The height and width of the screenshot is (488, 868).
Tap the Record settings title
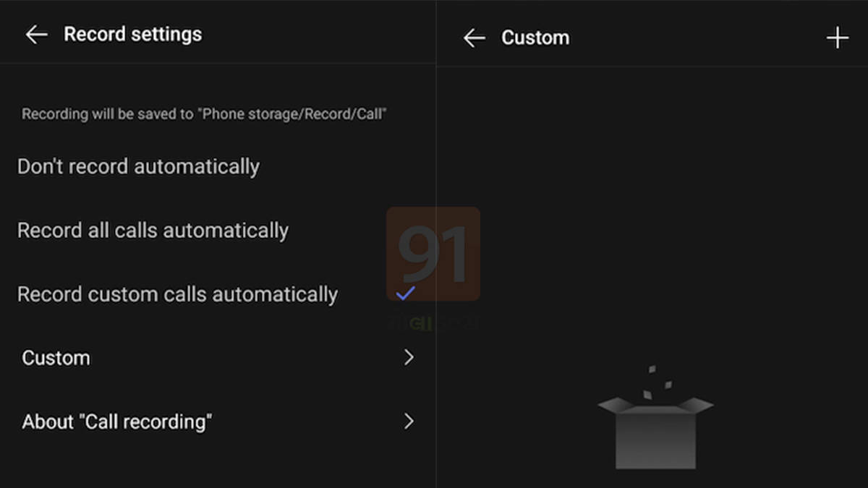[132, 34]
